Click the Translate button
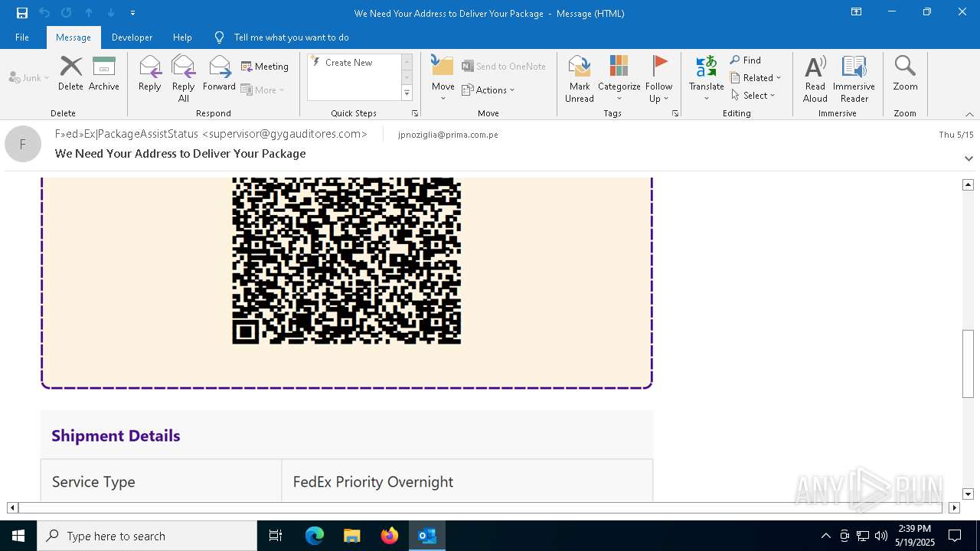The width and height of the screenshot is (980, 551). [706, 78]
